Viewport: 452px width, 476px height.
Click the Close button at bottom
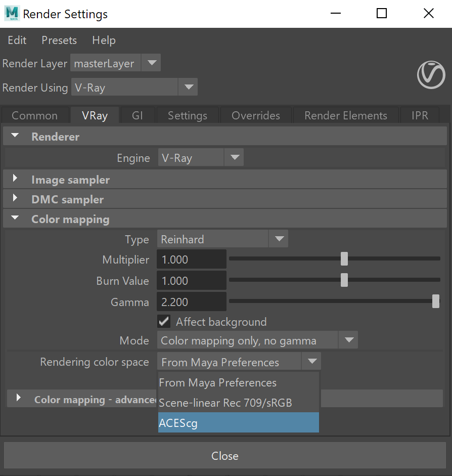coord(225,455)
